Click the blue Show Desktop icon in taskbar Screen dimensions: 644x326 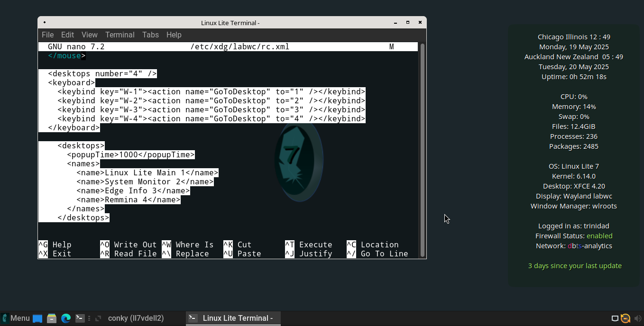click(37, 318)
